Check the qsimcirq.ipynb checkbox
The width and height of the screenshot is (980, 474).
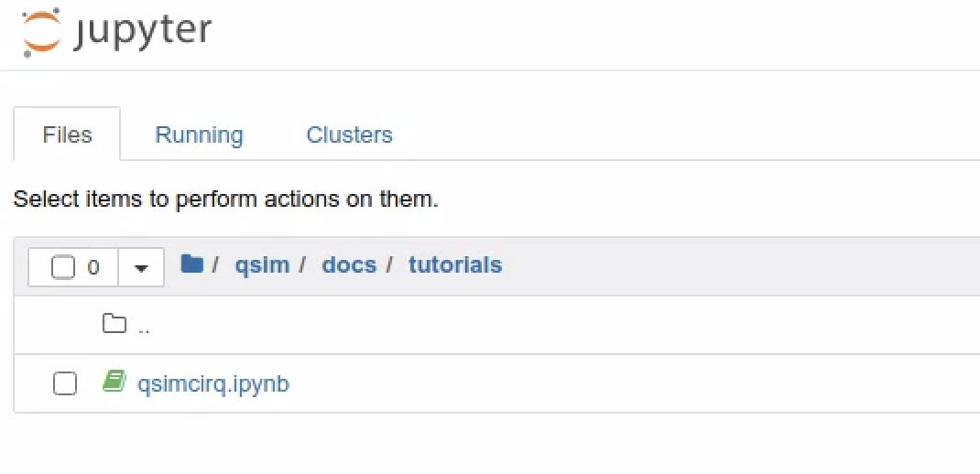(65, 383)
